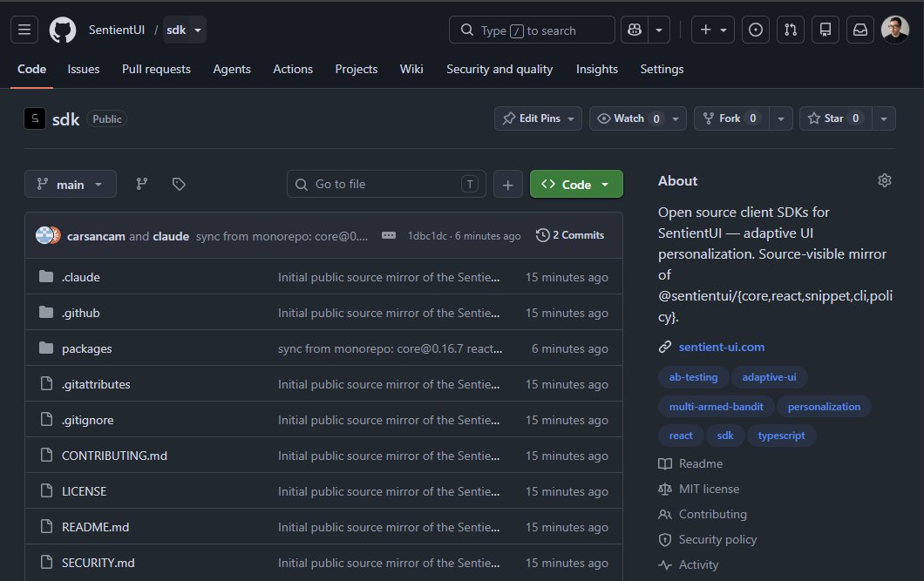Expand the Copilot dropdown arrow

pyautogui.click(x=659, y=30)
